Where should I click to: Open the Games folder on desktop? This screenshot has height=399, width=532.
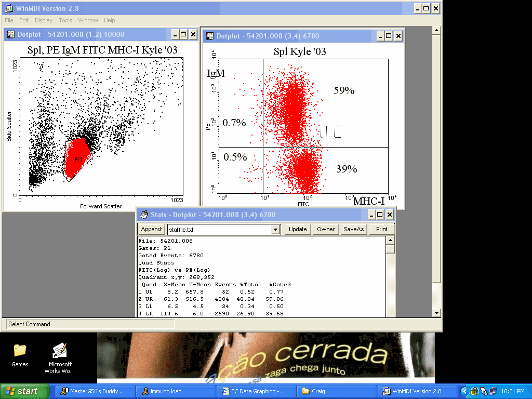(20, 354)
